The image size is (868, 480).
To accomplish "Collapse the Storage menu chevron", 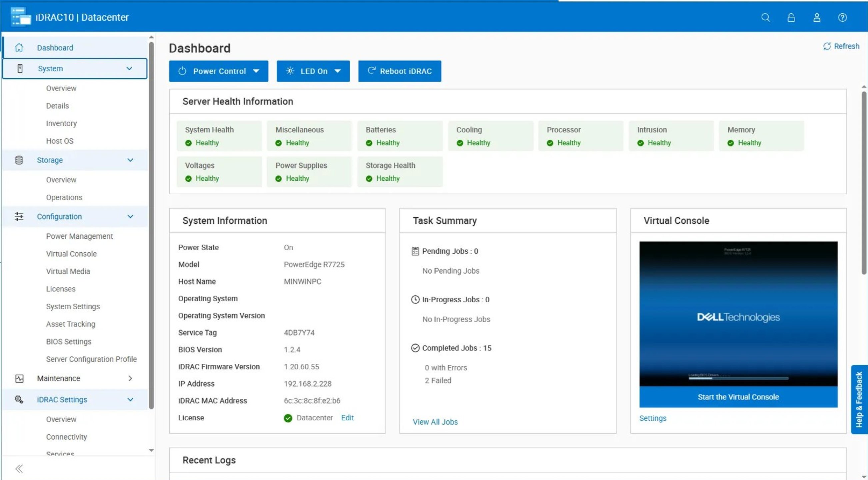I will [x=130, y=160].
